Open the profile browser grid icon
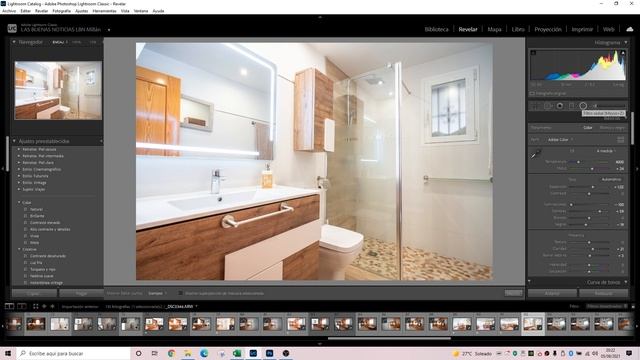 tap(620, 140)
